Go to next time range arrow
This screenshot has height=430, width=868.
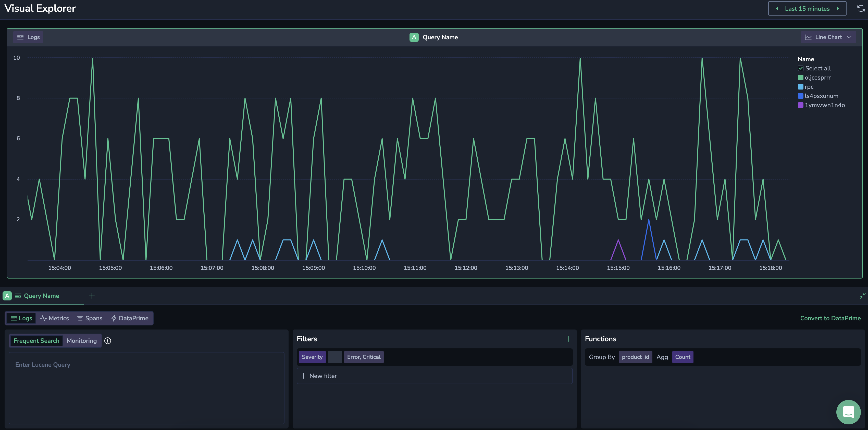point(838,8)
